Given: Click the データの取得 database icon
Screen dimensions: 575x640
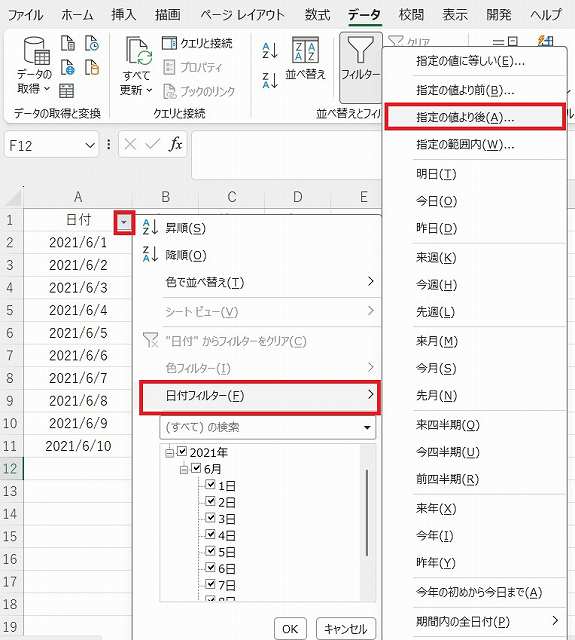Looking at the screenshot, I should (x=36, y=51).
